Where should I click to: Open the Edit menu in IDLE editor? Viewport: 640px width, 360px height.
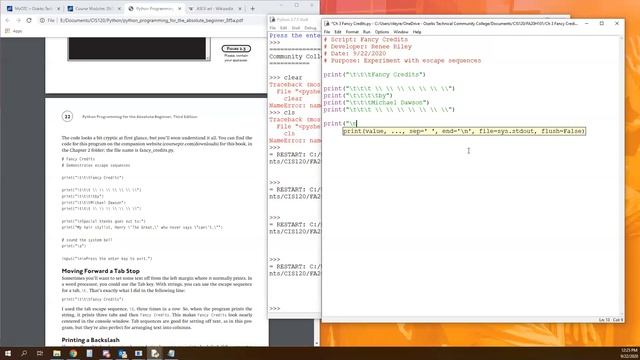pos(338,32)
